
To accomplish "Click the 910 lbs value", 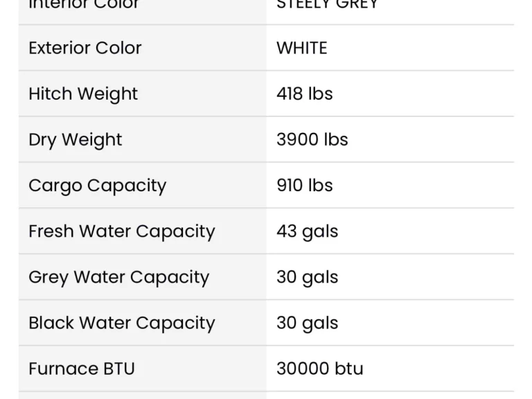I will 305,185.
